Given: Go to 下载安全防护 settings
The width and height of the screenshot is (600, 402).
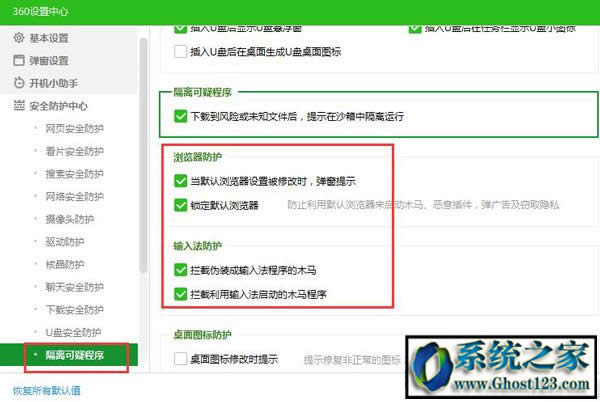Looking at the screenshot, I should click(74, 309).
